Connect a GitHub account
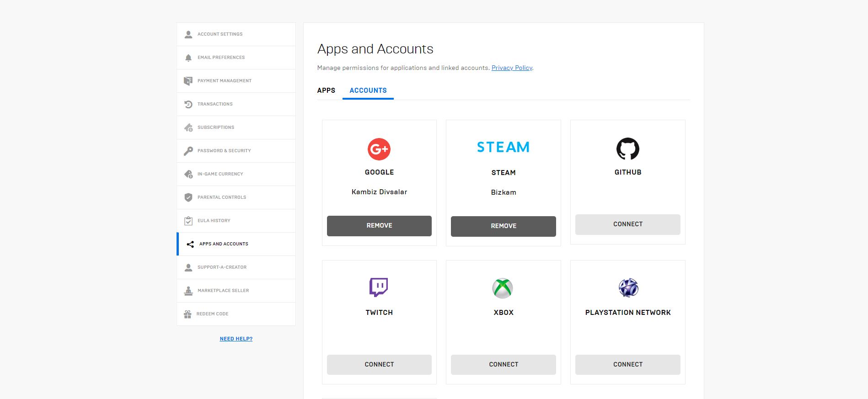868x399 pixels. click(628, 224)
